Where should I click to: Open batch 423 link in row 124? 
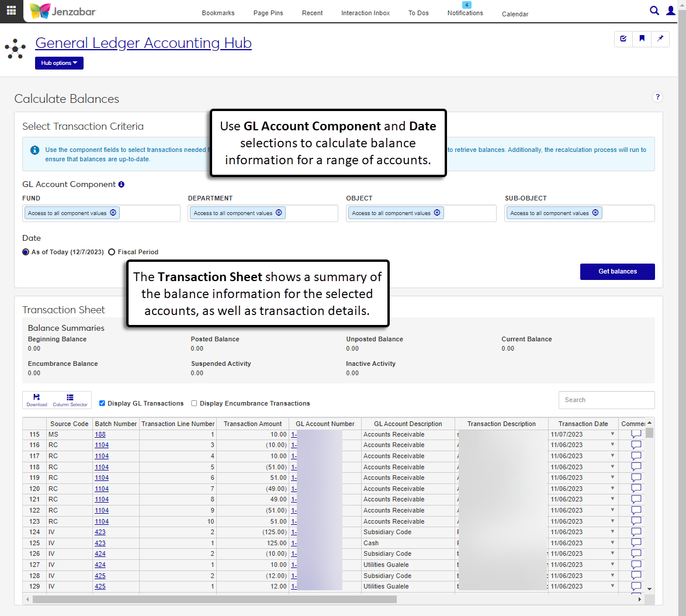100,532
